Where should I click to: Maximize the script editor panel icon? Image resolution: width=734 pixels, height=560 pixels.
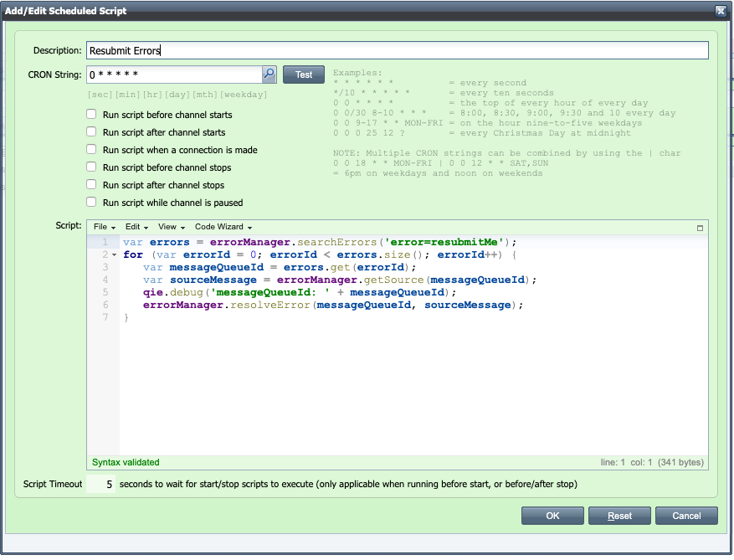click(700, 228)
